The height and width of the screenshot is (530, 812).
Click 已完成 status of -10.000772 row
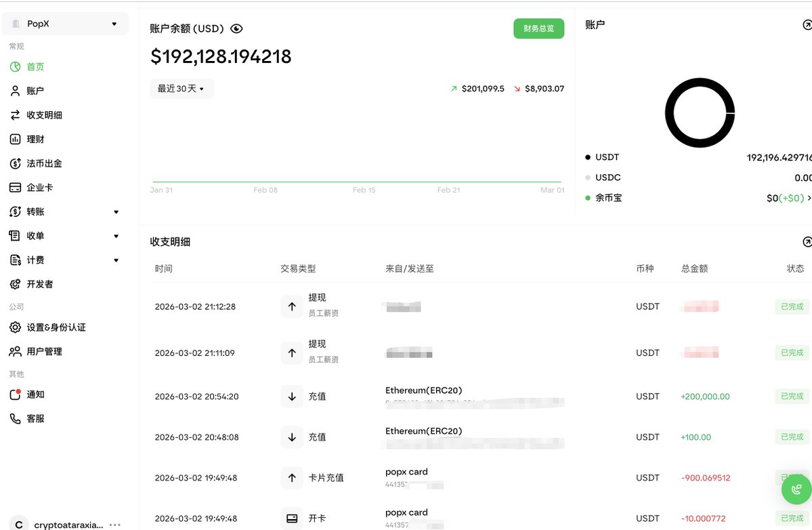coord(792,518)
